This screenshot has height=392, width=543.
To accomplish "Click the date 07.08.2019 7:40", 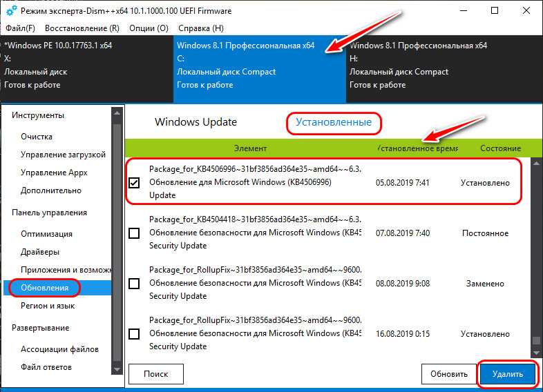I will (402, 233).
